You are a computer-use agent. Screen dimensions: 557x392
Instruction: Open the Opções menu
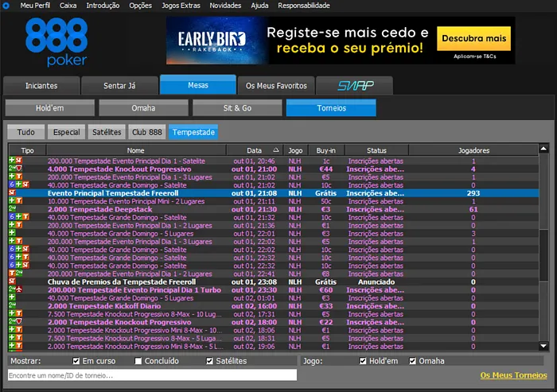(140, 6)
